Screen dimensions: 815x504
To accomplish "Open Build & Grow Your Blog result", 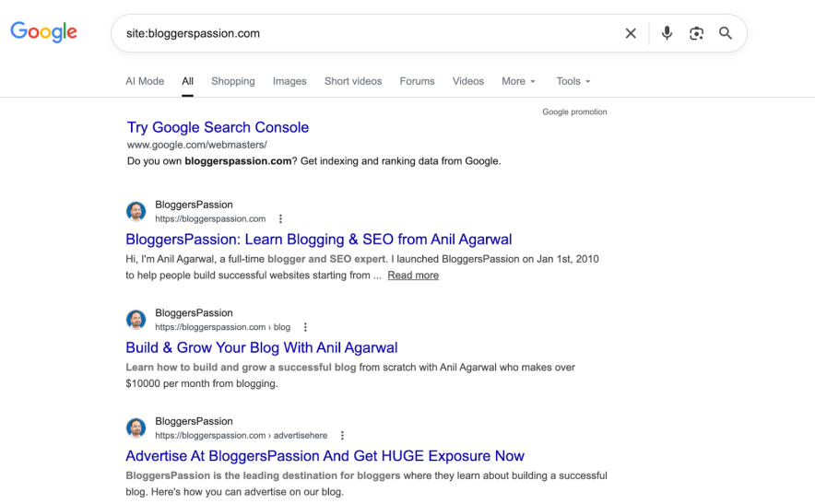I will 262,347.
